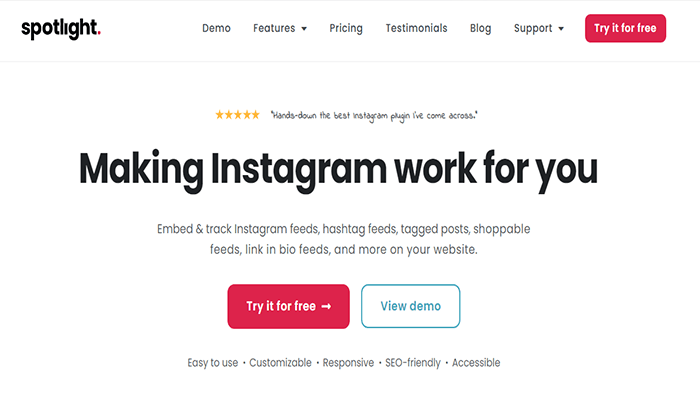Expand the Features dropdown arrow

point(304,29)
